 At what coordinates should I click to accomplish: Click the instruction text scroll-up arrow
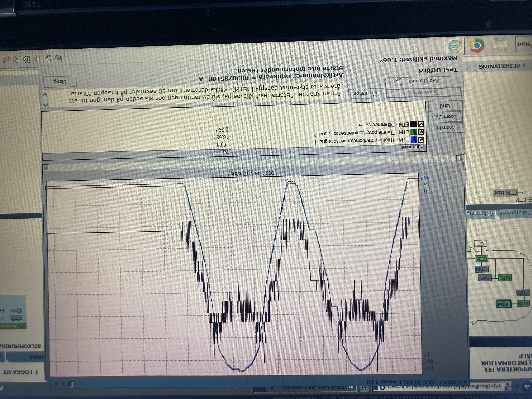(x=46, y=105)
